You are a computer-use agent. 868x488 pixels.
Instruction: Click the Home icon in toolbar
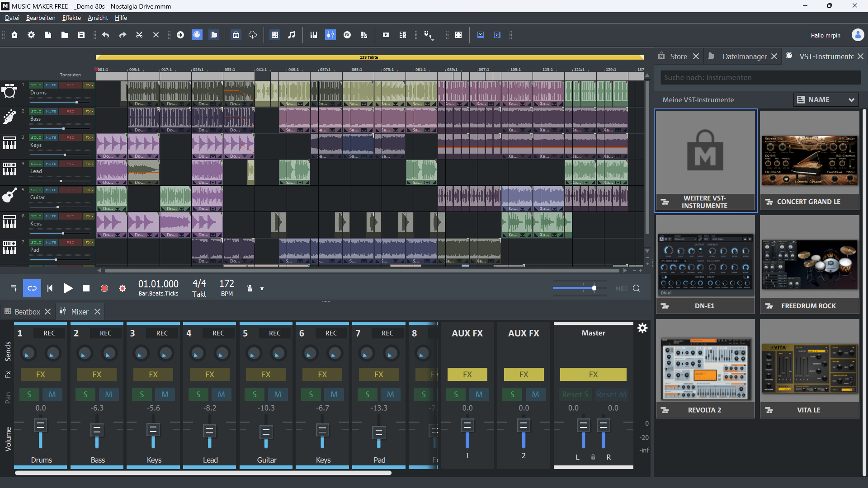pos(14,35)
